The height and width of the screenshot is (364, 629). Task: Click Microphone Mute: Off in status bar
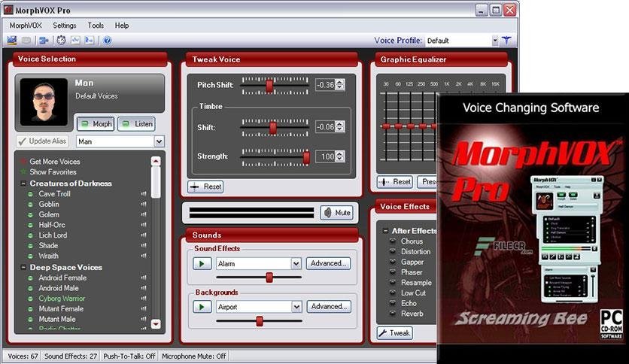(x=194, y=356)
